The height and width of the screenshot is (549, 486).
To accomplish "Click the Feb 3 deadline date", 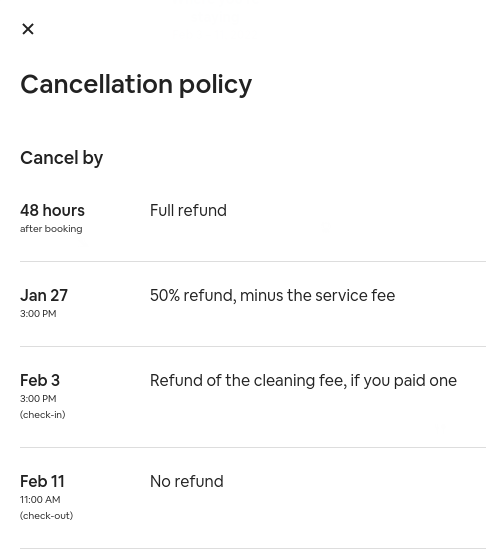I will click(x=40, y=380).
